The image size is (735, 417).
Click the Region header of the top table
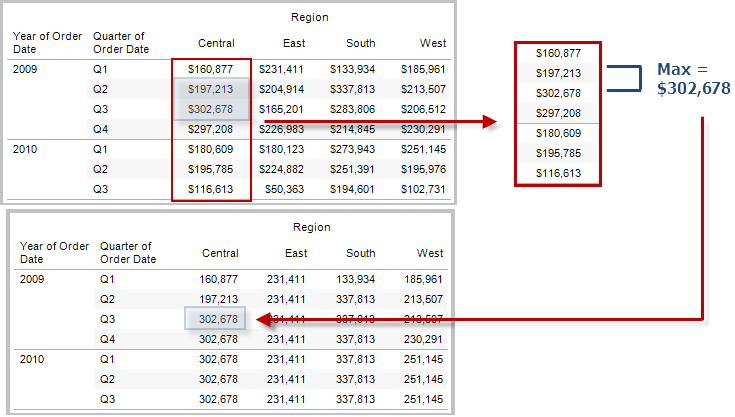coord(309,18)
